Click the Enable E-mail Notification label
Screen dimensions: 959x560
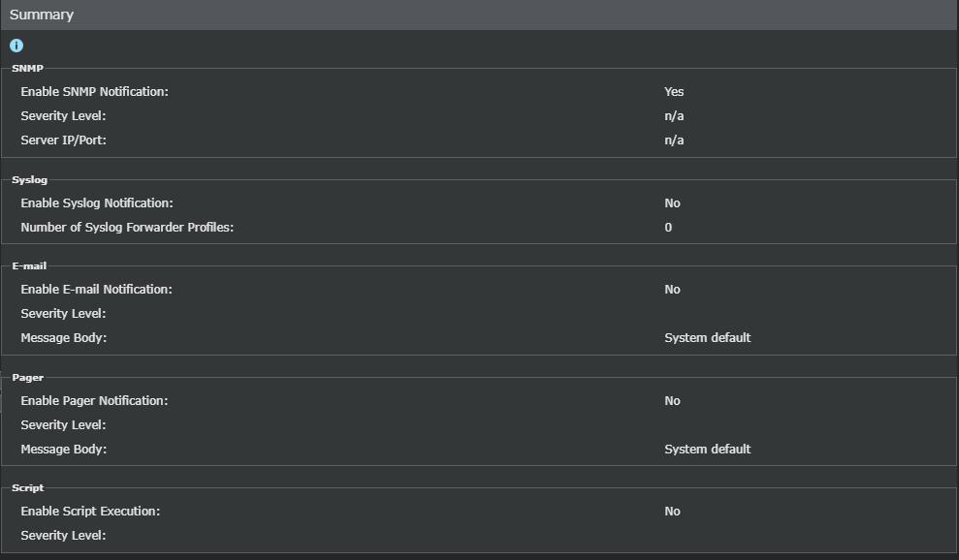96,289
